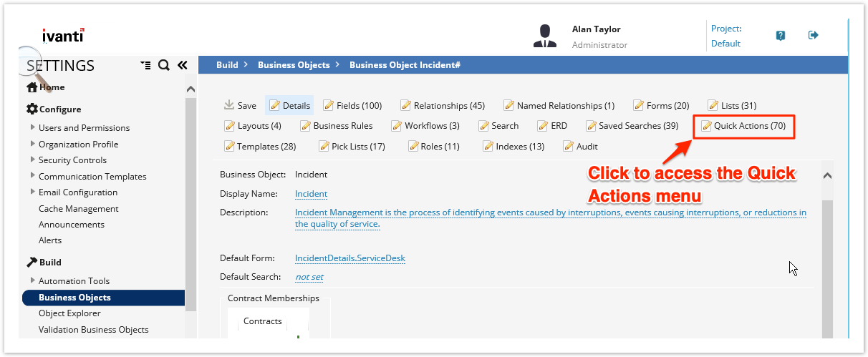Select the Contracts tab in Contract Memberships

263,321
